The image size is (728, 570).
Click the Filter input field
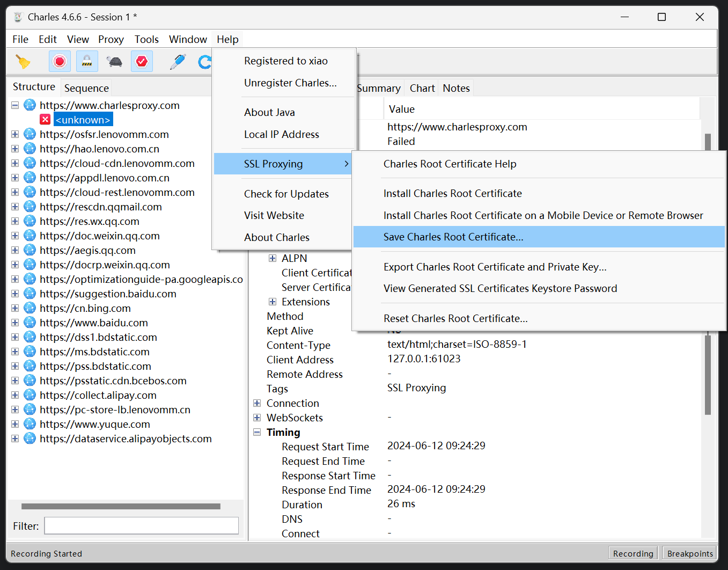click(141, 525)
